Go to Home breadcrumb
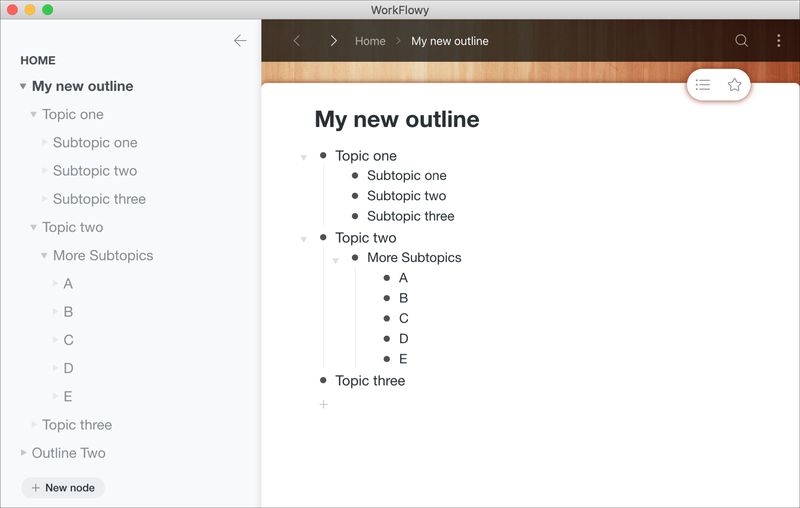The width and height of the screenshot is (800, 508). click(x=370, y=41)
